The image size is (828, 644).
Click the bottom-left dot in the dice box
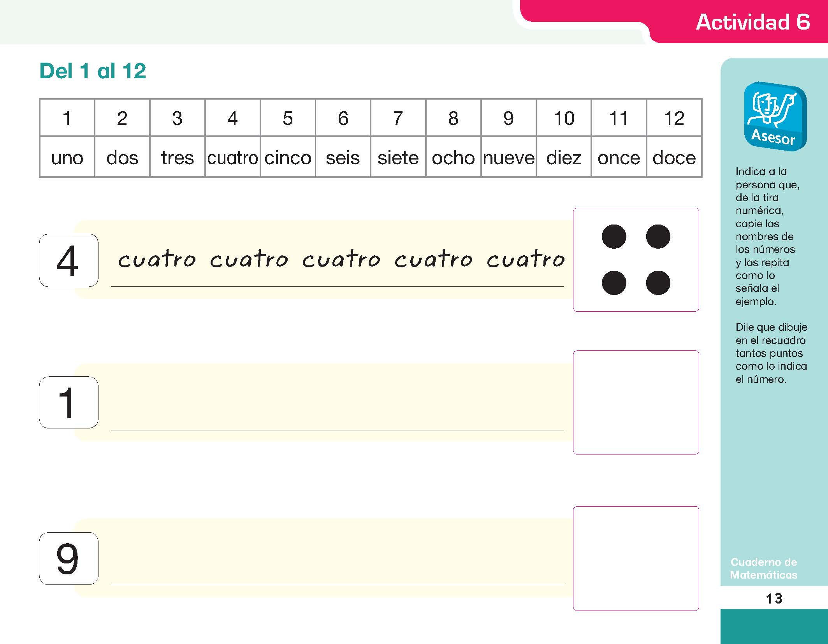(614, 283)
